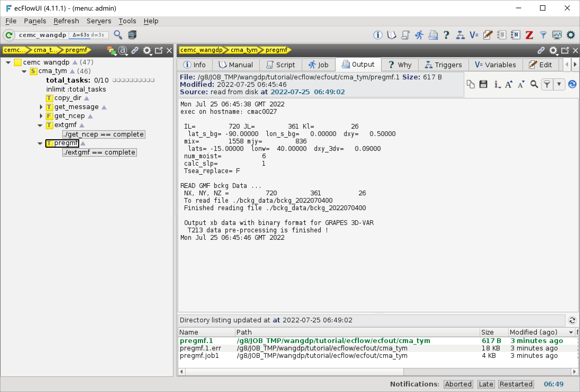Switch to the Triggers tab

(x=443, y=65)
